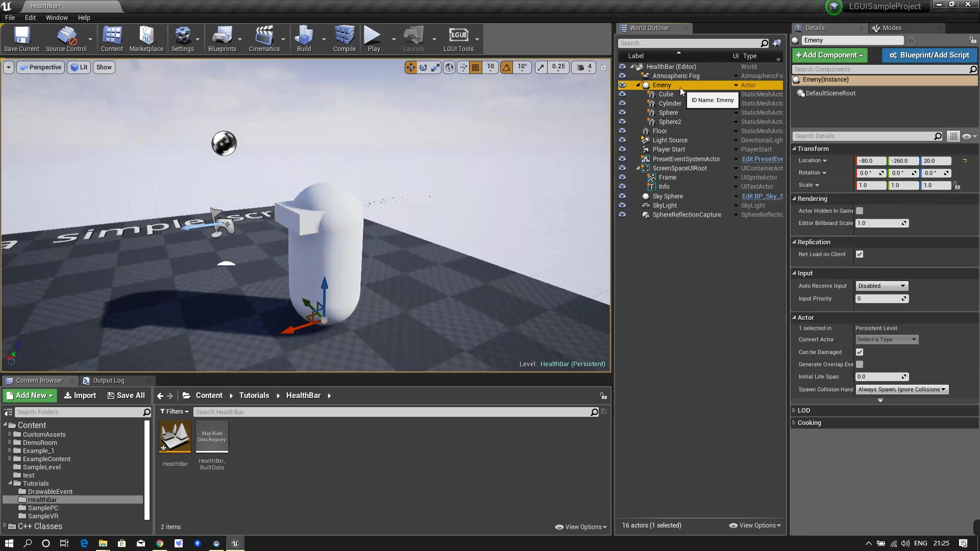Click the Build toolbar icon

click(x=304, y=39)
